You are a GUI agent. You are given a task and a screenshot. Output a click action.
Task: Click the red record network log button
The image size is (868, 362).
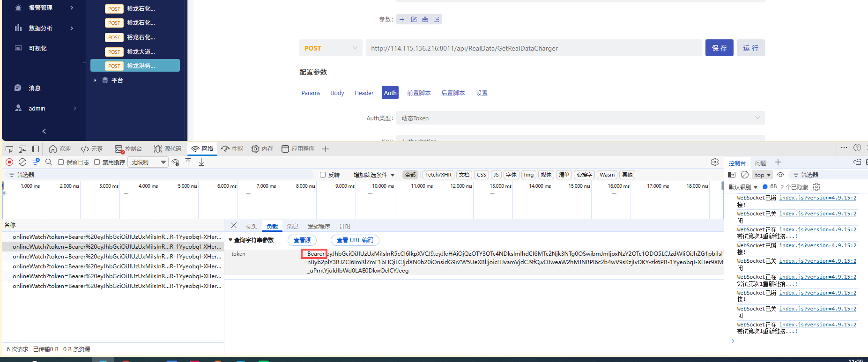9,162
